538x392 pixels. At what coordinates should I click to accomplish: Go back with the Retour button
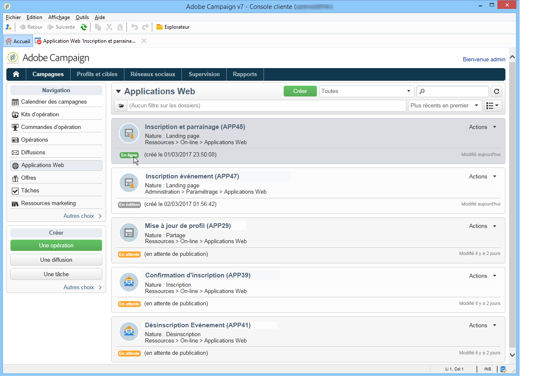point(30,27)
